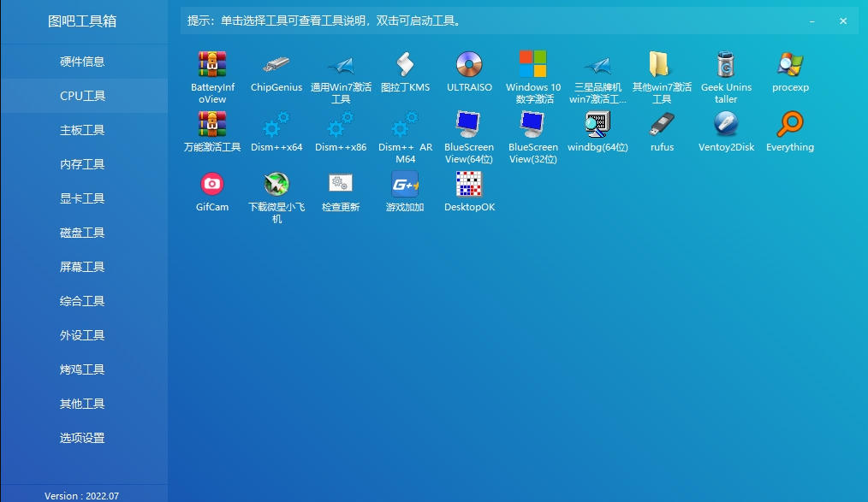
Task: Click the 下载微星小飞机 icon
Action: click(276, 184)
